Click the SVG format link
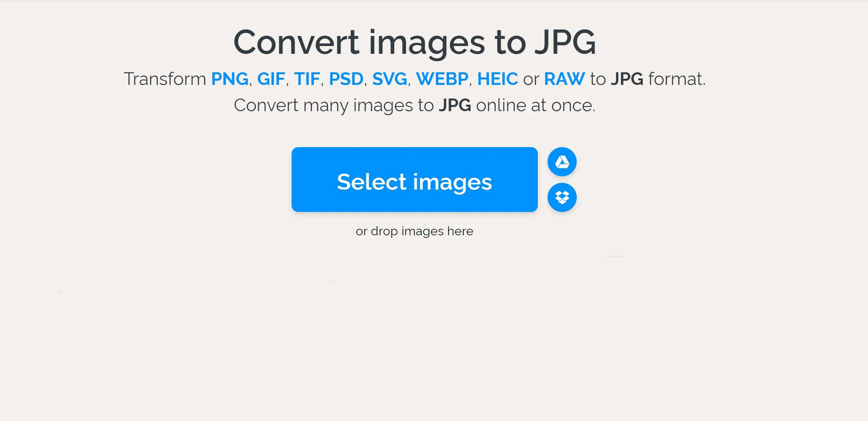 point(388,79)
